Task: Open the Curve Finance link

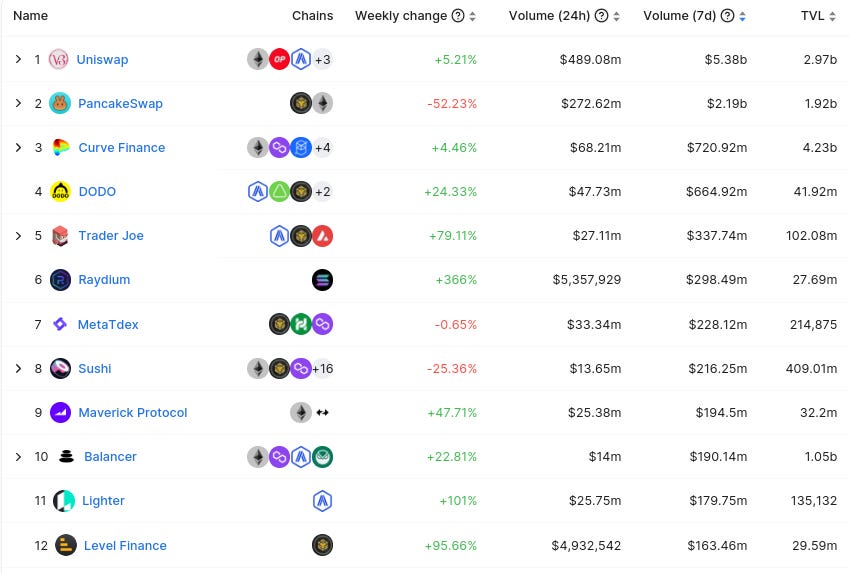Action: [122, 147]
